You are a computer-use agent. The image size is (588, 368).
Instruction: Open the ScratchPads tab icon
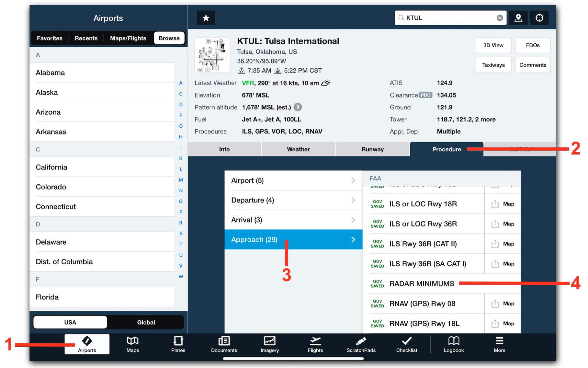[x=361, y=344]
